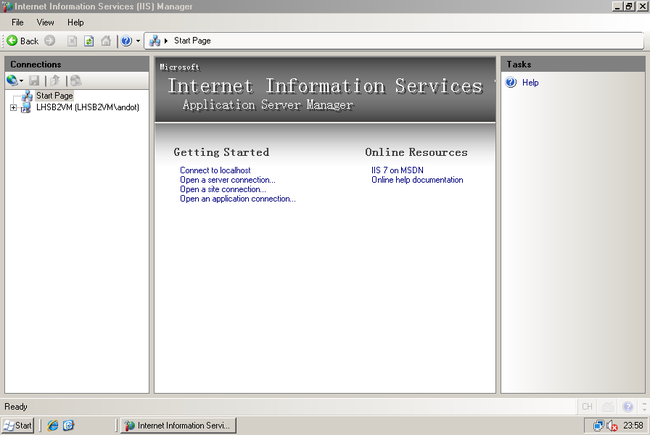Refresh the page with the refresh icon
The height and width of the screenshot is (435, 650).
pos(89,41)
